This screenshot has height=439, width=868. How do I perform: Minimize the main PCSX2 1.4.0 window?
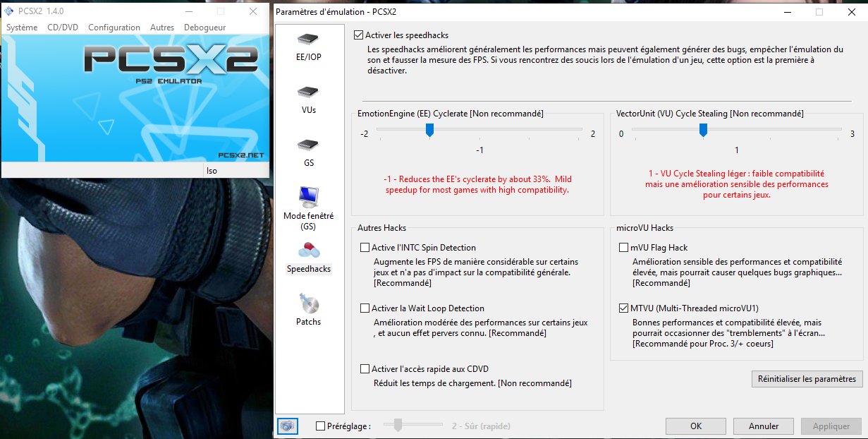coord(190,11)
